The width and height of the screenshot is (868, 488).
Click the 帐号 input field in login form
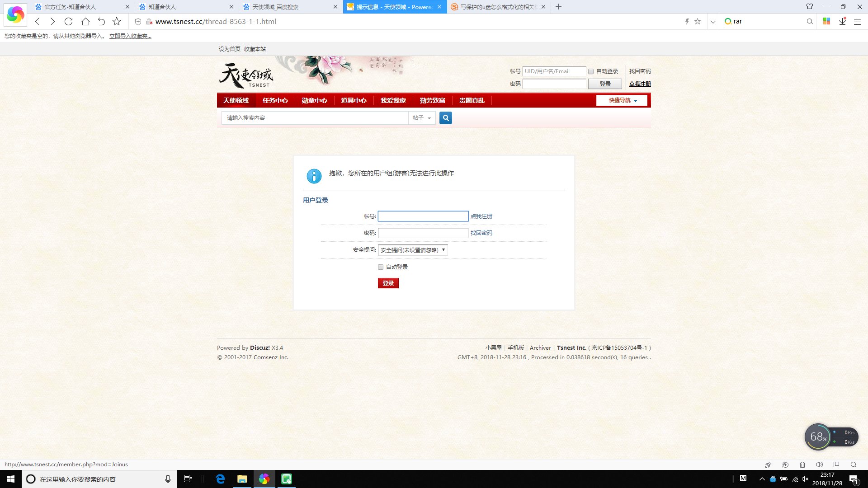[423, 216]
